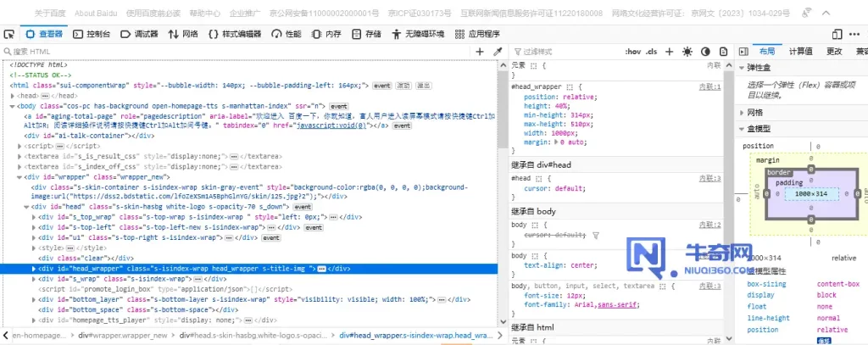Open DevTools three-dot options menu
This screenshot has width=868, height=345.
coord(854,35)
